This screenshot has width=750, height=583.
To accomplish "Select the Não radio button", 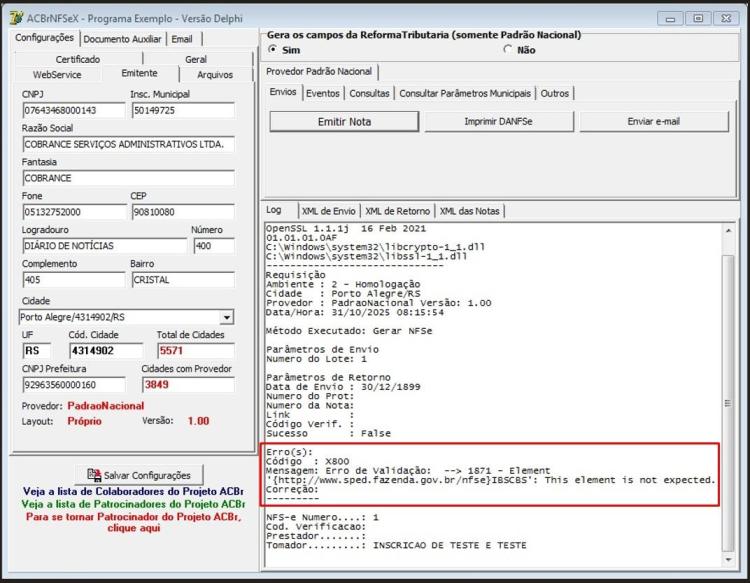I will pyautogui.click(x=507, y=49).
